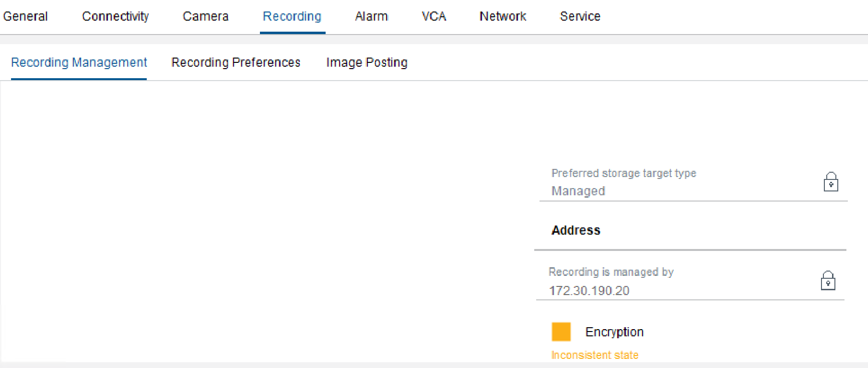Click the Address section header
Image resolution: width=868 pixels, height=368 pixels.
pos(576,230)
